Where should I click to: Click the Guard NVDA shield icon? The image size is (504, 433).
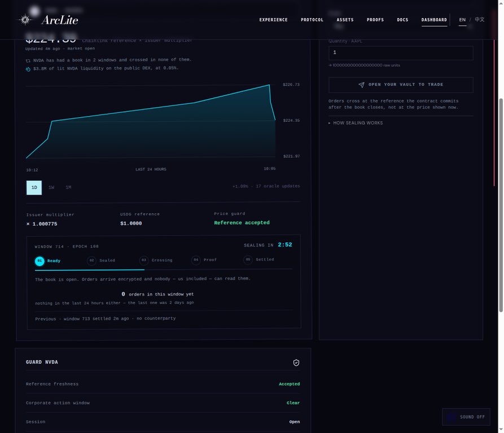[296, 363]
